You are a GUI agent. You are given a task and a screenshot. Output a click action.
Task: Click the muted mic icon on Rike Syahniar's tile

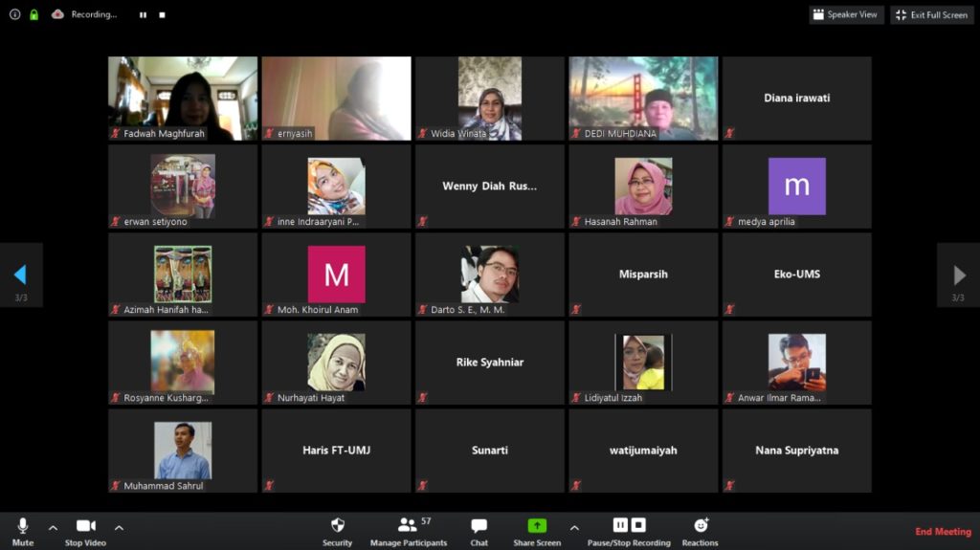pos(422,398)
